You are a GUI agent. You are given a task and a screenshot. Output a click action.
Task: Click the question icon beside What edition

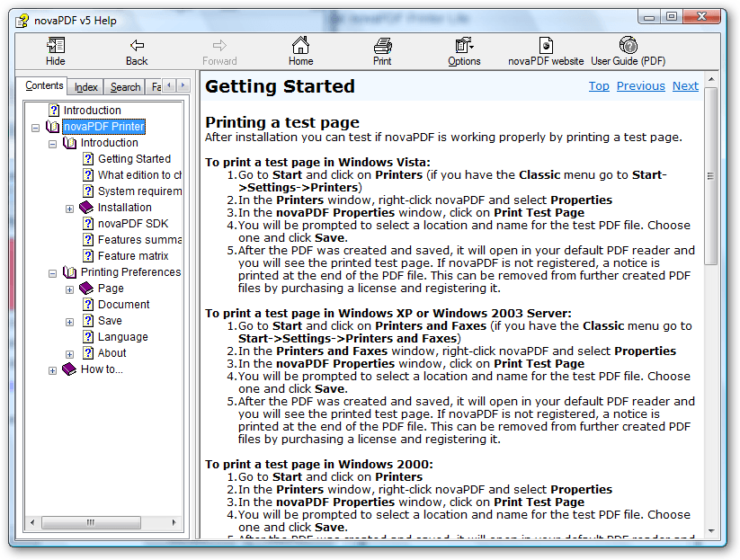88,175
